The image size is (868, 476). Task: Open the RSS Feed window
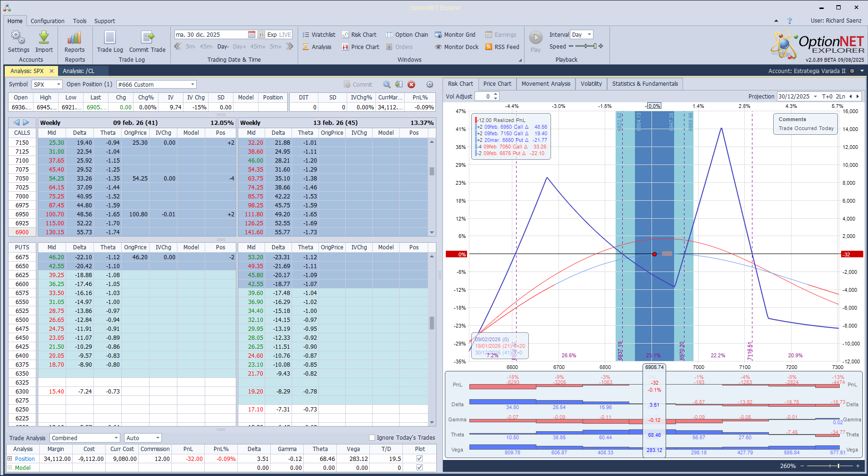[502, 47]
